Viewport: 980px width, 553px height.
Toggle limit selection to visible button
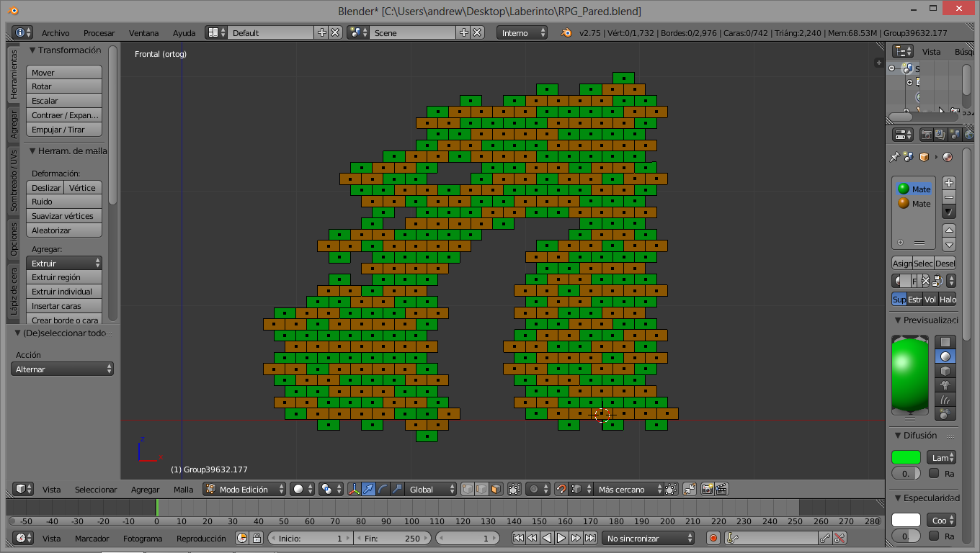514,489
